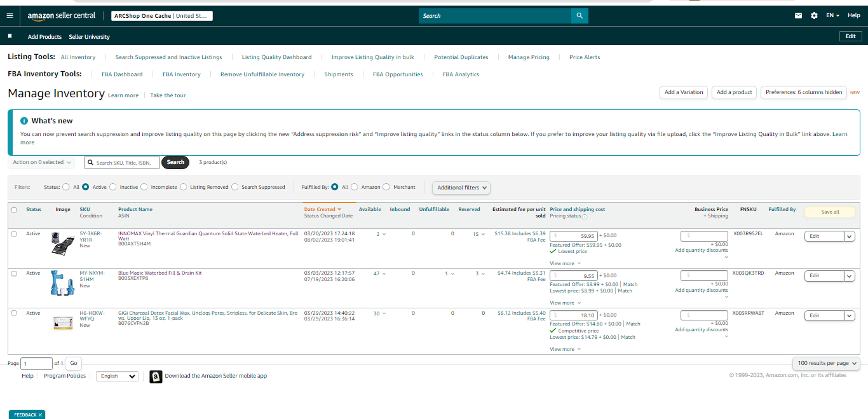The image size is (868, 419).
Task: Open the Additional filters dropdown
Action: point(461,188)
